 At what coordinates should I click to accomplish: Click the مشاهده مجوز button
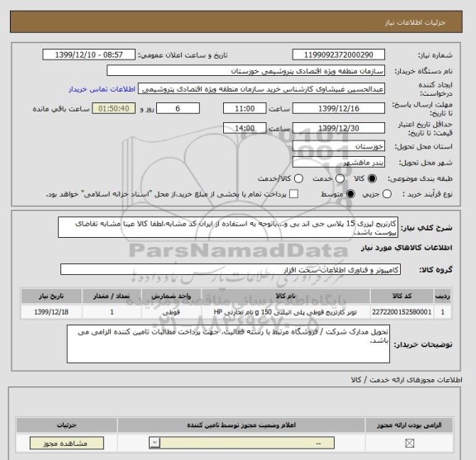tap(66, 443)
